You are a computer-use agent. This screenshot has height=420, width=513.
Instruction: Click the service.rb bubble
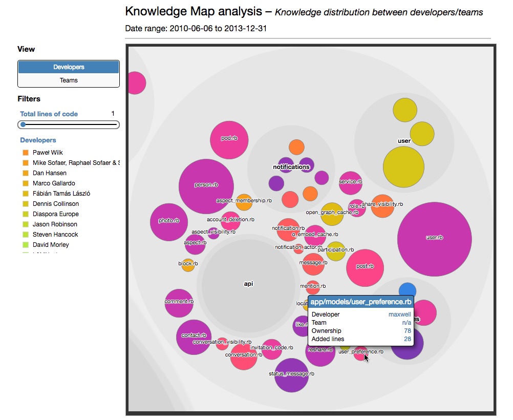(x=351, y=183)
